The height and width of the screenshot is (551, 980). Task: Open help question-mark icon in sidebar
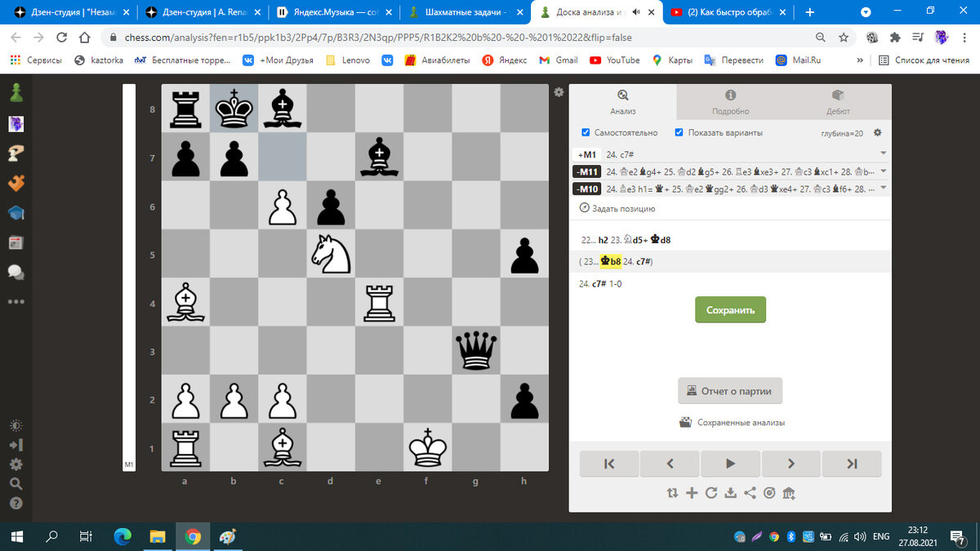[x=16, y=504]
